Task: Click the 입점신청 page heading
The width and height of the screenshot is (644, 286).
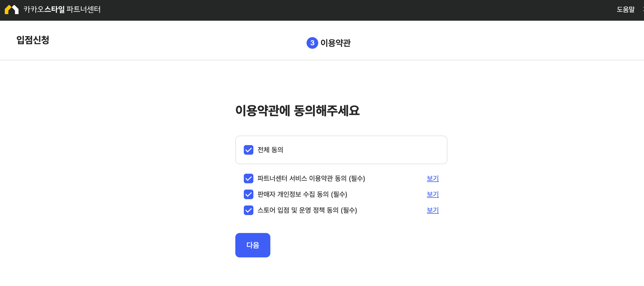Action: [33, 40]
